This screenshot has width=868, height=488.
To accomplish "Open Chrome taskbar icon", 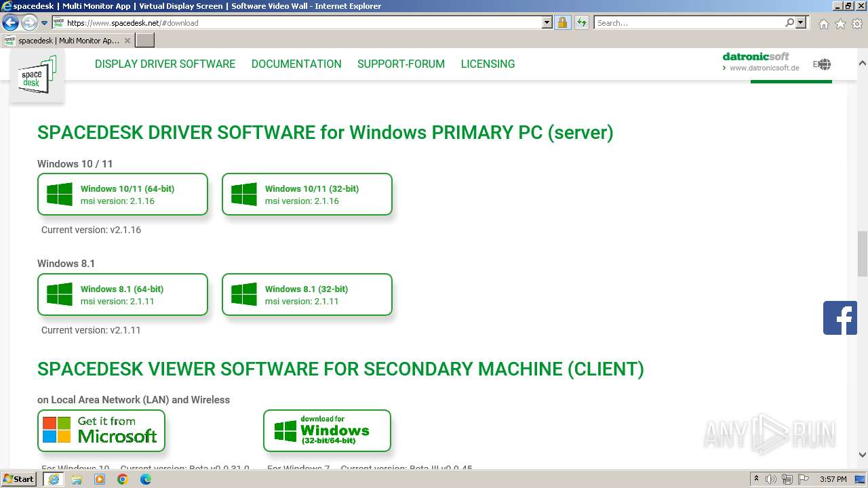I will click(123, 479).
